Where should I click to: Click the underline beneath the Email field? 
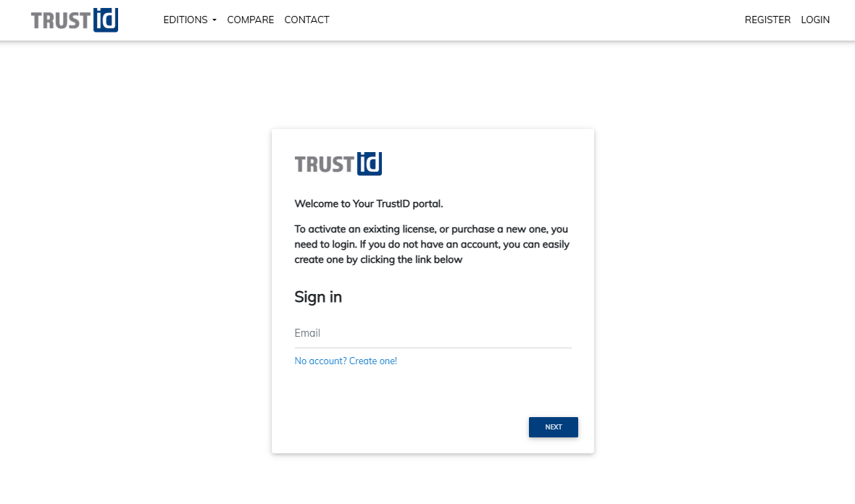coord(433,345)
